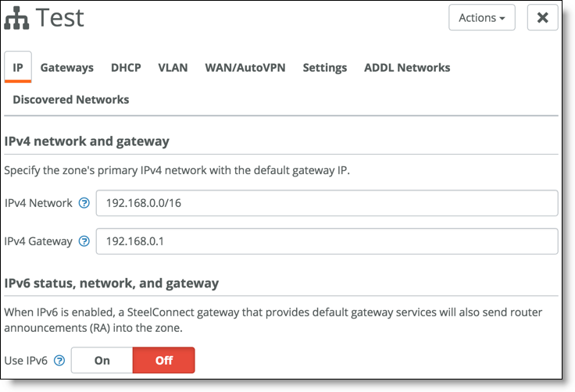
Task: Go to the WAN/AutoVPN tab
Action: coord(245,67)
